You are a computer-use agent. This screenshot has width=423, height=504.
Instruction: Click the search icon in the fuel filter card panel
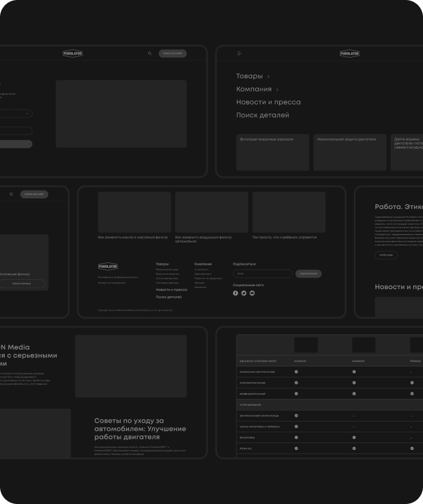point(11,194)
